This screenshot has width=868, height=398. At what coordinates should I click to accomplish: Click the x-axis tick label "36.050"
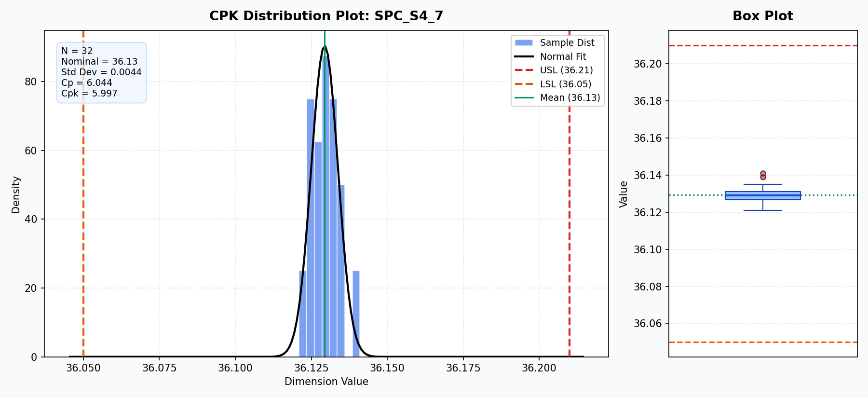pos(83,368)
